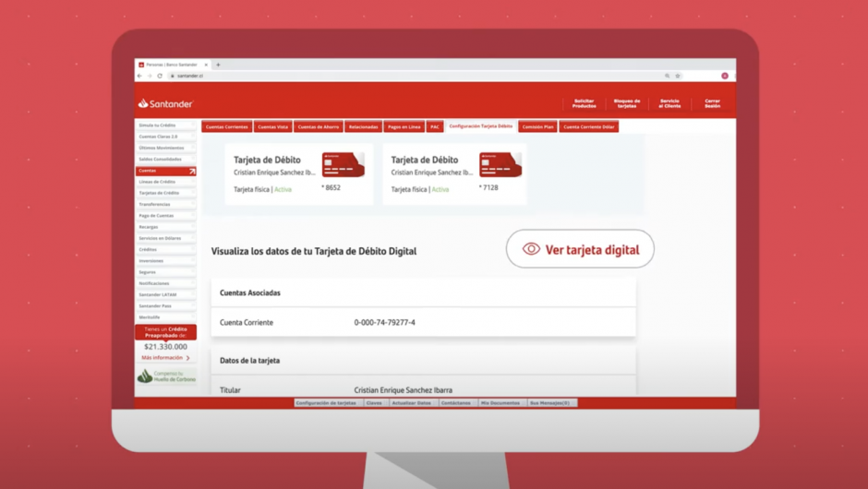Click the zoom magnifier icon in address bar
The image size is (868, 489).
667,76
